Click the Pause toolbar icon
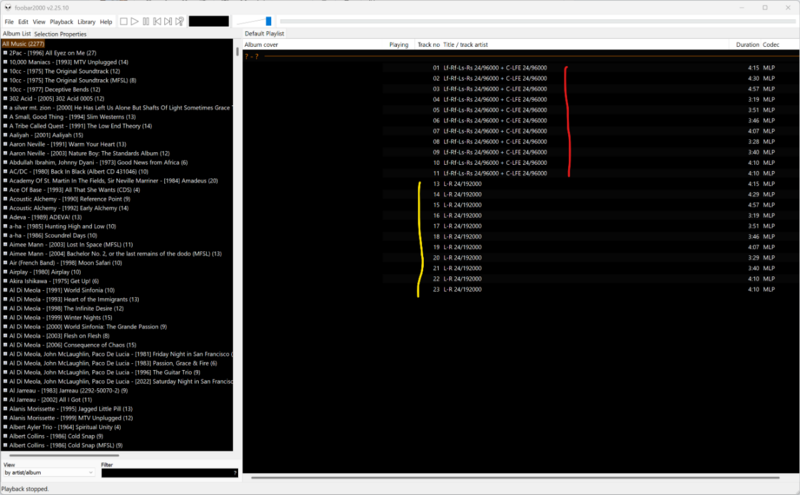The width and height of the screenshot is (800, 495). pos(146,21)
